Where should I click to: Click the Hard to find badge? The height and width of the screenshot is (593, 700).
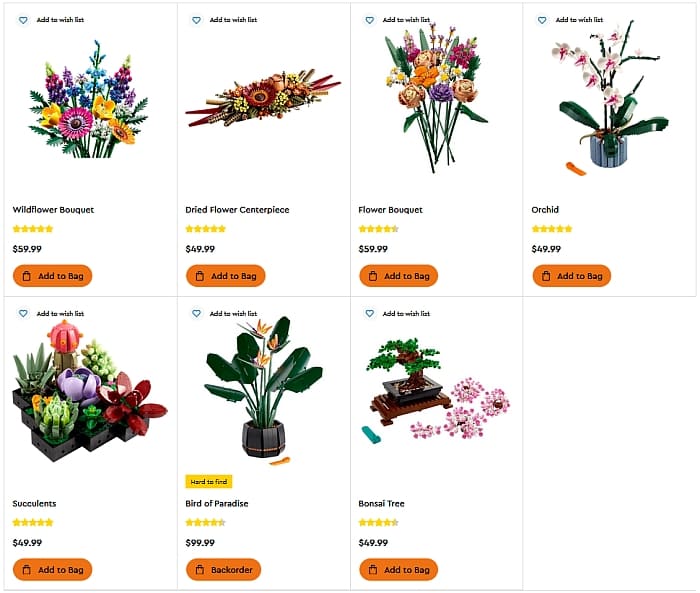click(209, 482)
